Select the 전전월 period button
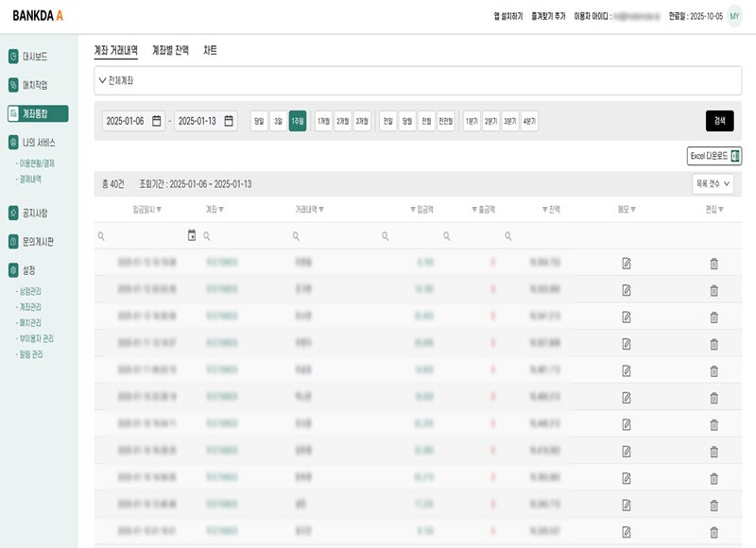 pos(446,121)
